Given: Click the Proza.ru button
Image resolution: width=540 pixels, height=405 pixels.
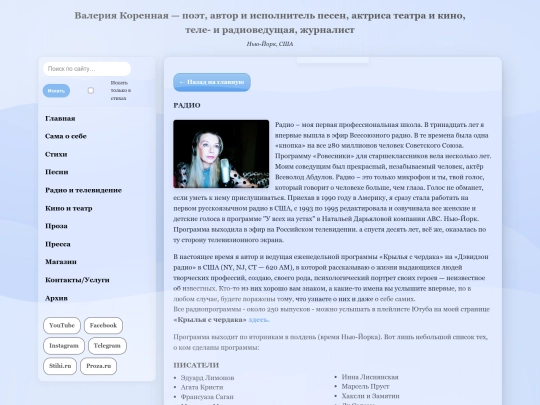Looking at the screenshot, I should click(98, 366).
